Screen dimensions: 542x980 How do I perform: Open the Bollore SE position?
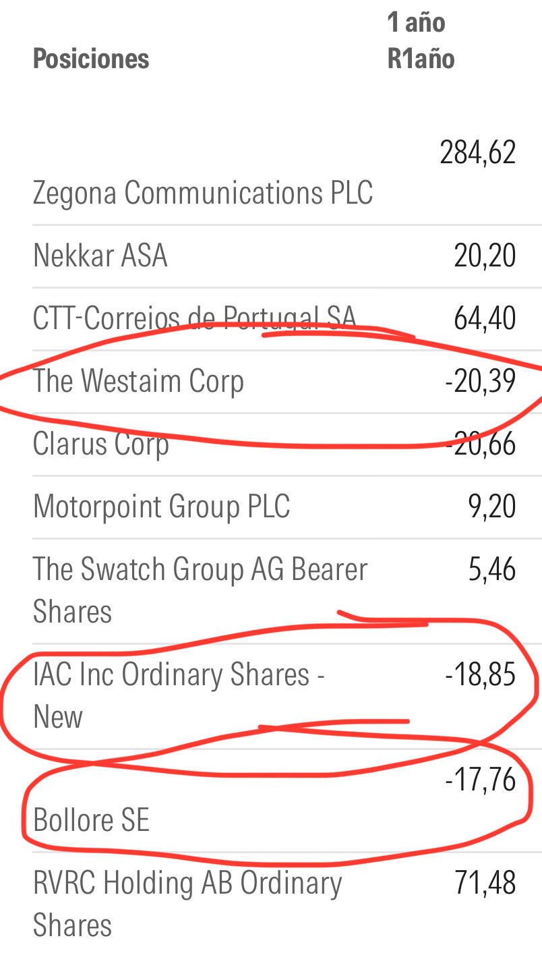click(91, 820)
